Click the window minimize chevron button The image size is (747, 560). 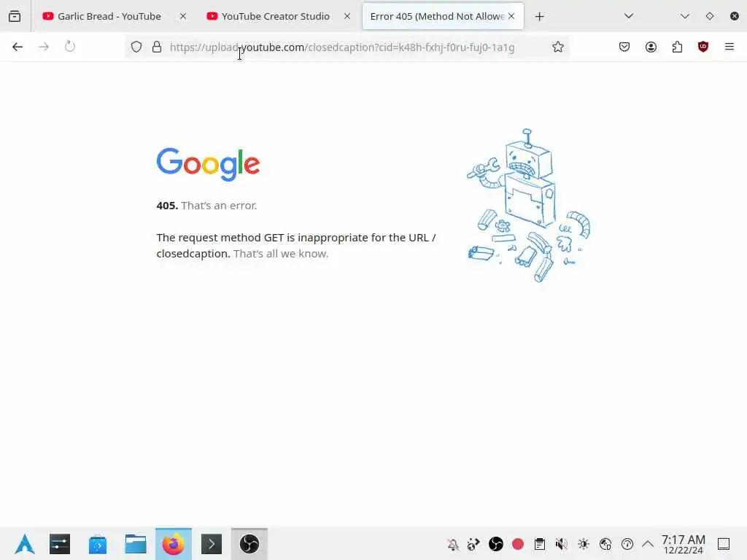coord(684,16)
